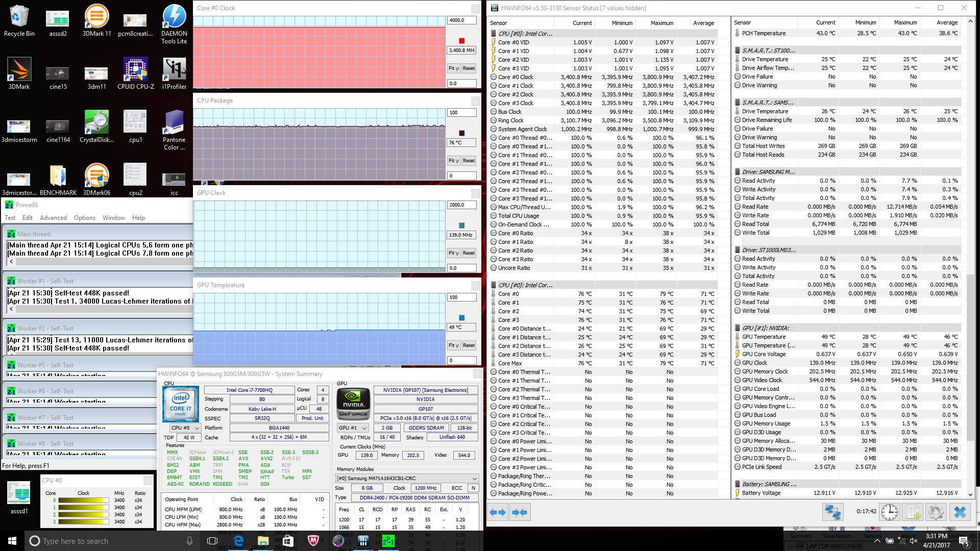Show hidden system tray icons
980x551 pixels.
[x=877, y=541]
